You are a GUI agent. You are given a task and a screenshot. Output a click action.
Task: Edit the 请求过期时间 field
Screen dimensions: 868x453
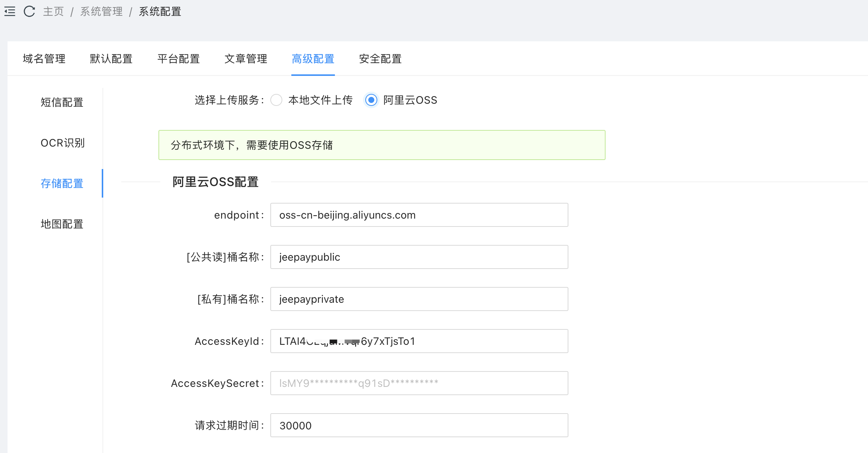pyautogui.click(x=419, y=425)
